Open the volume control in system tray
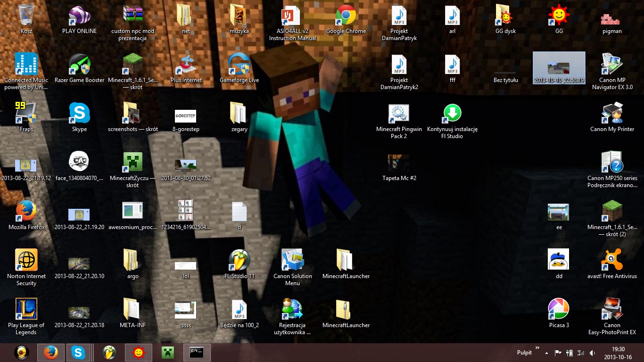This screenshot has height=362, width=644. tap(592, 353)
